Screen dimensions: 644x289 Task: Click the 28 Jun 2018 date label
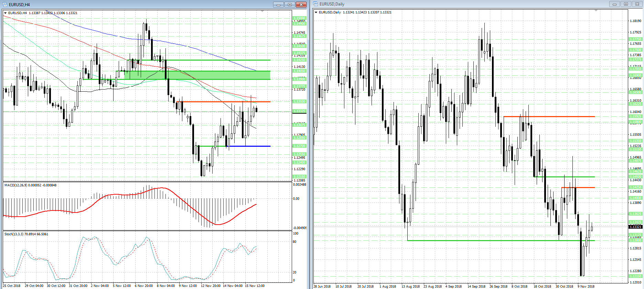pyautogui.click(x=322, y=287)
